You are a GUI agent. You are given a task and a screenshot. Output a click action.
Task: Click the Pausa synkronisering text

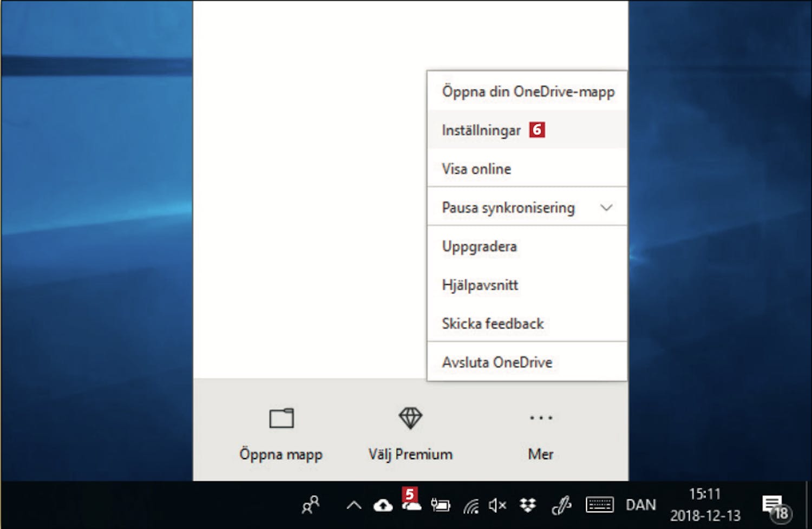pos(508,208)
